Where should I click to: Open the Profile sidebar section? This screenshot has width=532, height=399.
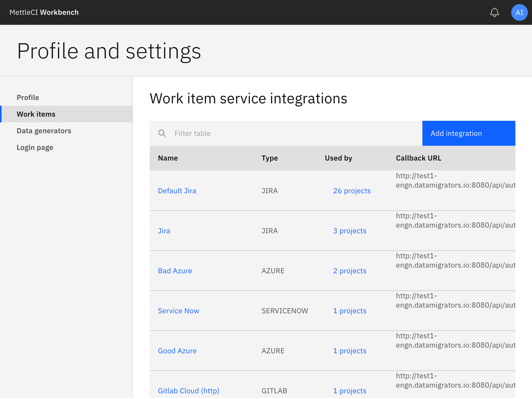click(x=28, y=97)
